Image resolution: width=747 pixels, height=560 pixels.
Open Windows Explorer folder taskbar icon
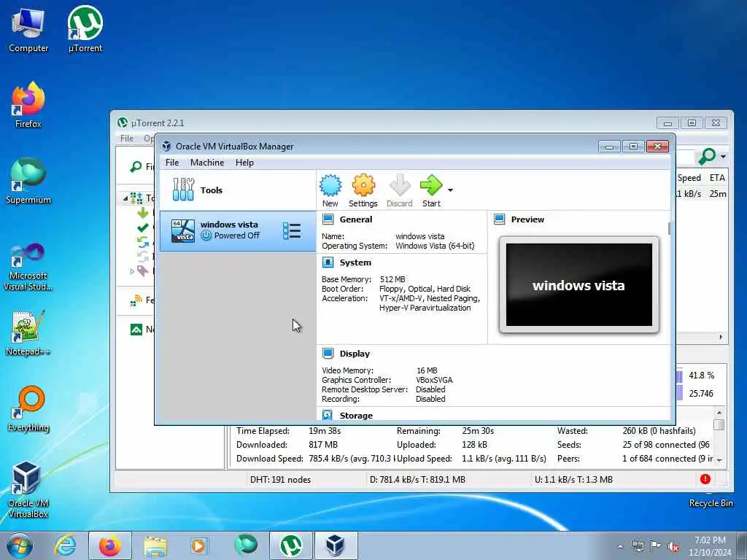pos(156,545)
